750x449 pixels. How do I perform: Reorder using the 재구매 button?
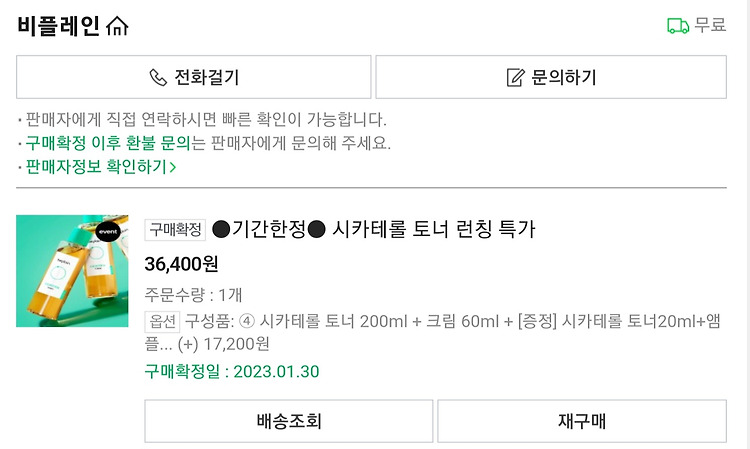582,421
